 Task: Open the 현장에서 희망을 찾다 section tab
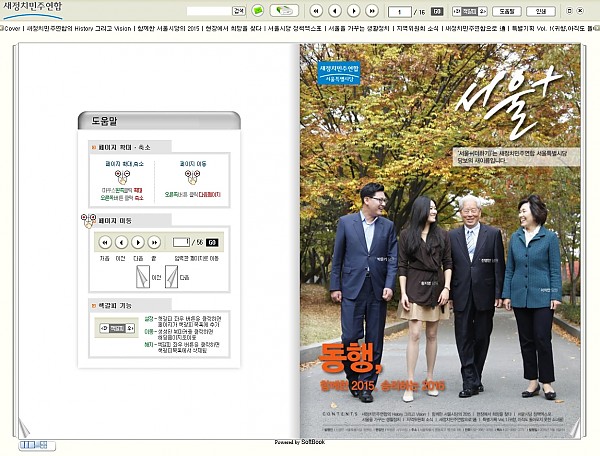[x=233, y=28]
